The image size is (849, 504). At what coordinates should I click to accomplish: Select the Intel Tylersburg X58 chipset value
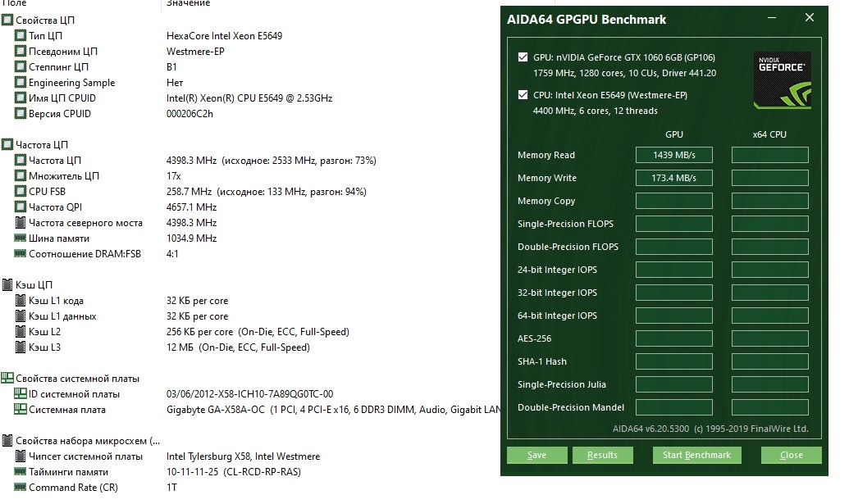(243, 456)
